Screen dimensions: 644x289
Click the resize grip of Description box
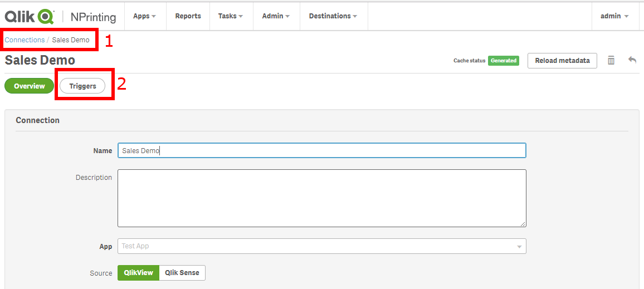(523, 224)
